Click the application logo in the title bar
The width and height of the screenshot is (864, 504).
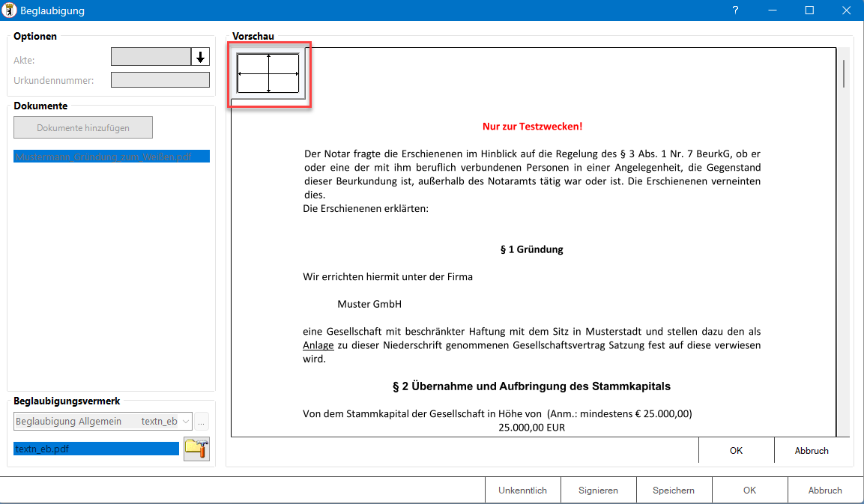(9, 10)
